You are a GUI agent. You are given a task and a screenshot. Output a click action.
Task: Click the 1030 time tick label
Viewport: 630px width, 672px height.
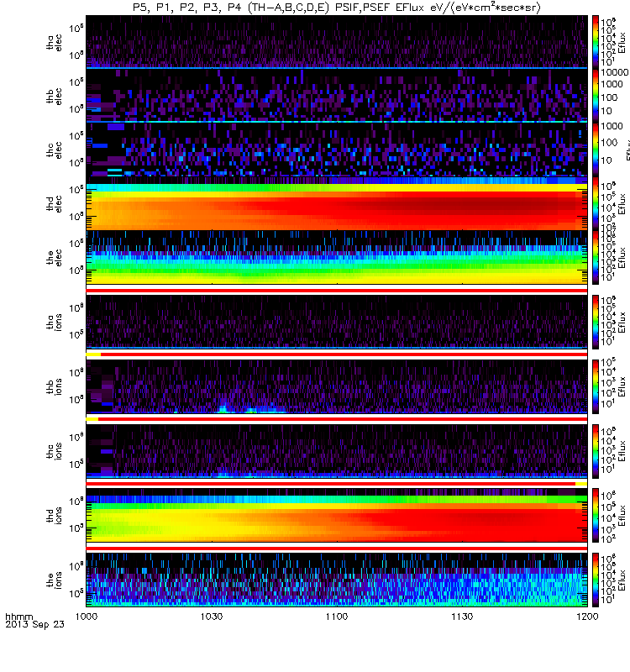[x=212, y=617]
